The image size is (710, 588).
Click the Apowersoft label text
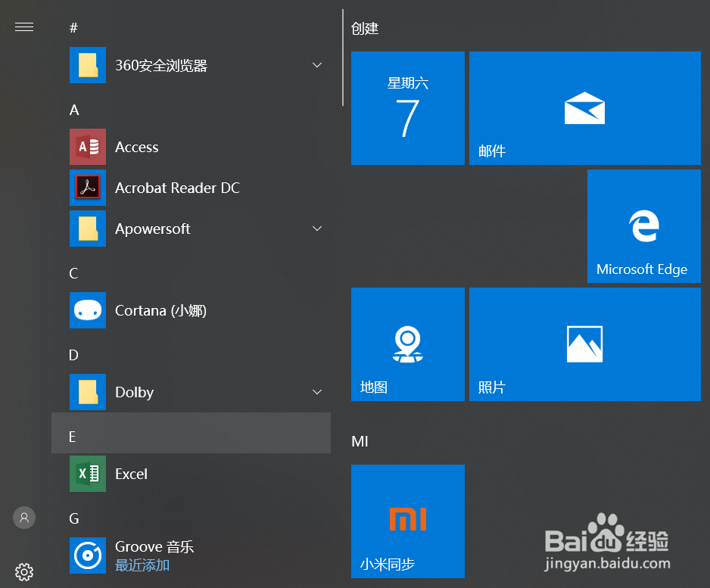coord(153,229)
